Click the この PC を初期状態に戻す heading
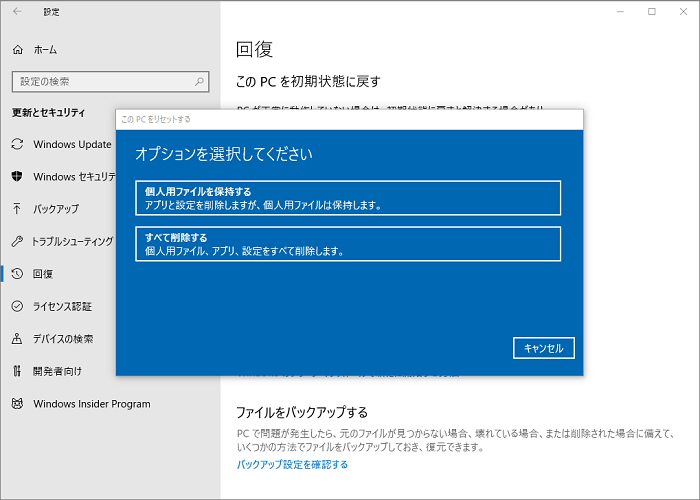The width and height of the screenshot is (700, 500). pyautogui.click(x=308, y=81)
